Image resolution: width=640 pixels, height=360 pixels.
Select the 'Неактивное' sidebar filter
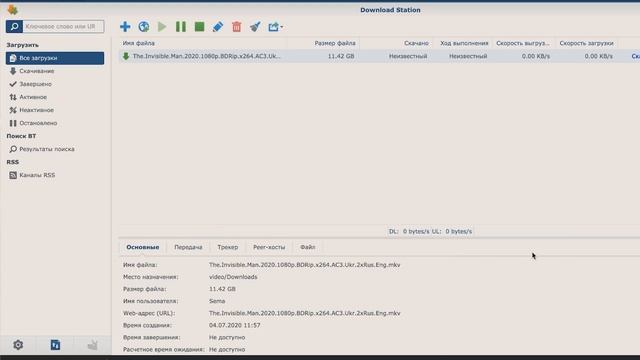(36, 110)
